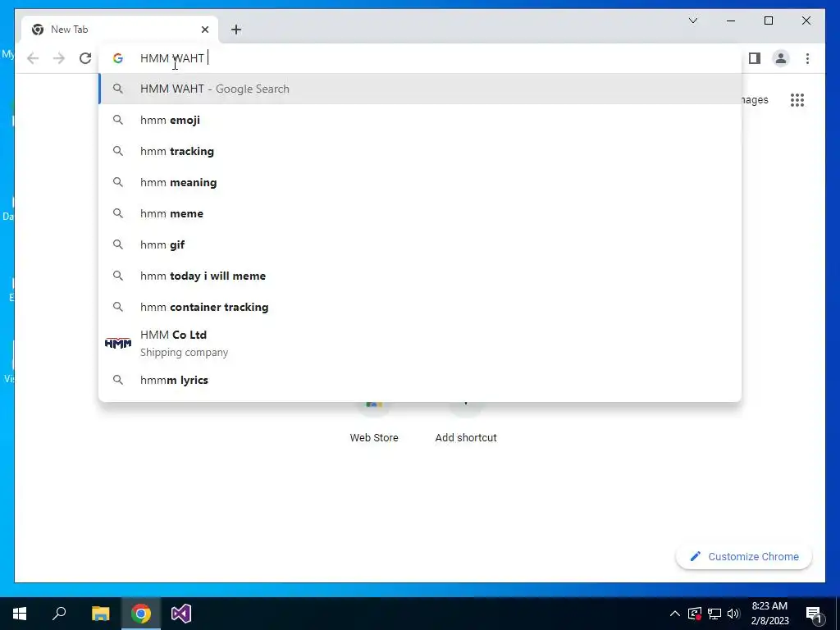Click the Google G icon in the address bar

pos(118,58)
